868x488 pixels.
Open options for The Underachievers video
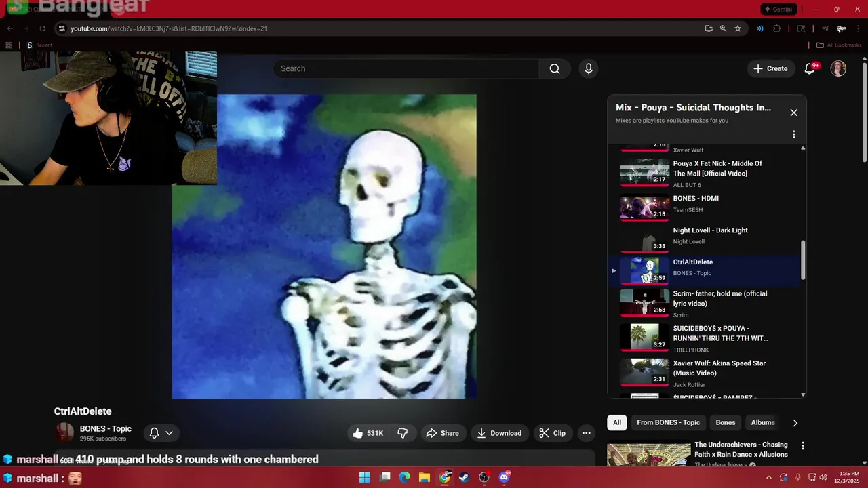(803, 446)
